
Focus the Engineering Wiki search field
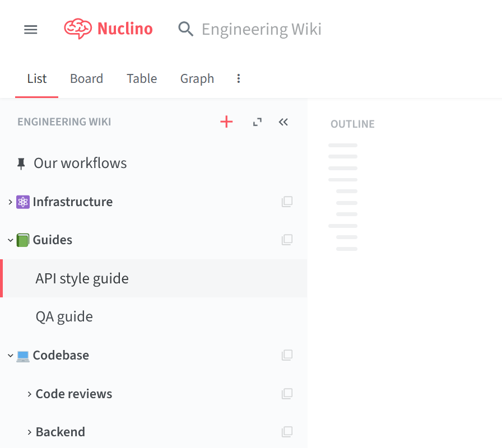pos(261,30)
